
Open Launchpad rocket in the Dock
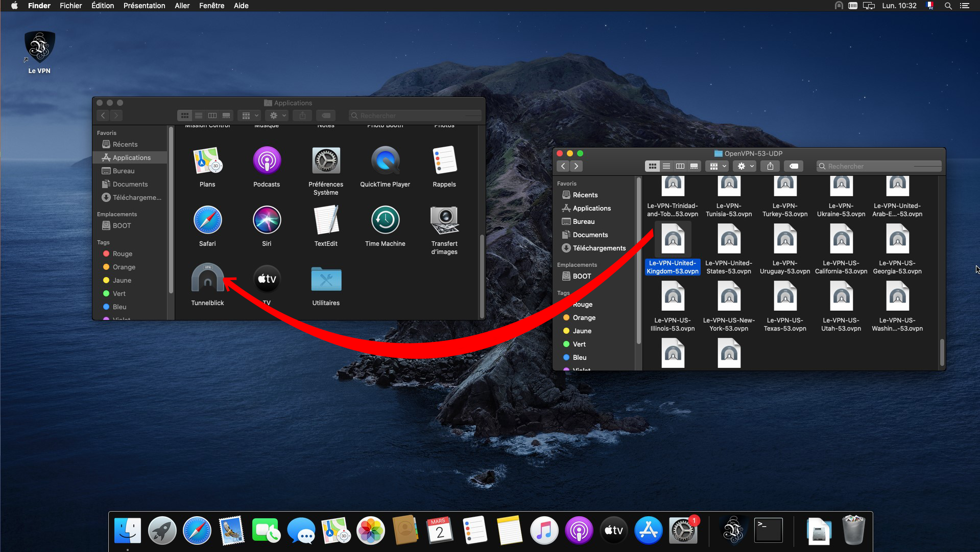(x=162, y=530)
